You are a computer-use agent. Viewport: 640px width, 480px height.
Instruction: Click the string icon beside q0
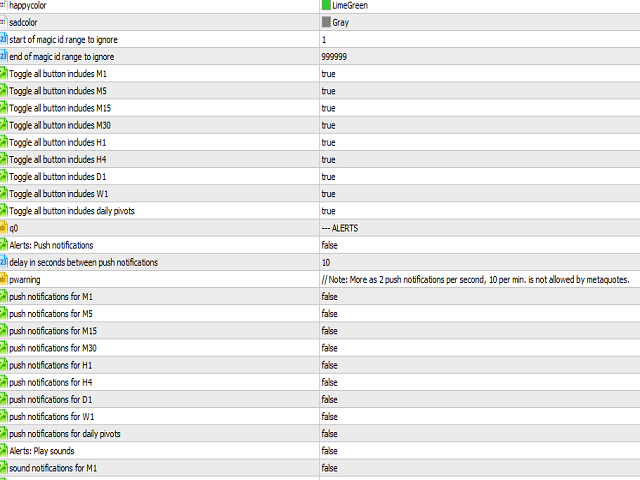4,228
